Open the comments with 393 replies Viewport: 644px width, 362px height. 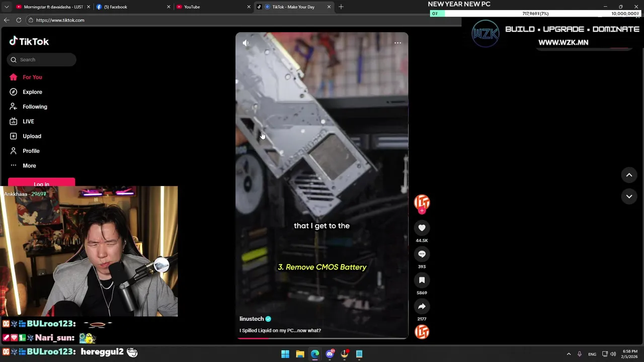tap(422, 254)
